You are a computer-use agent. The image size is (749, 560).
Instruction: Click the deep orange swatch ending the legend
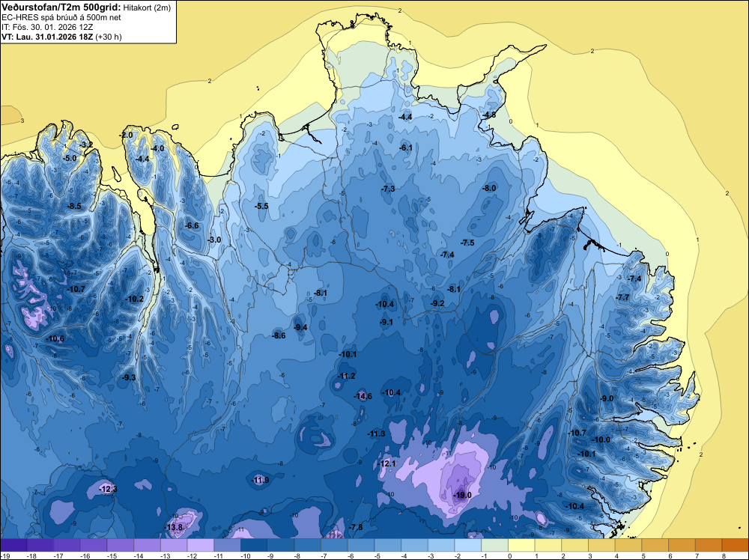736,545
